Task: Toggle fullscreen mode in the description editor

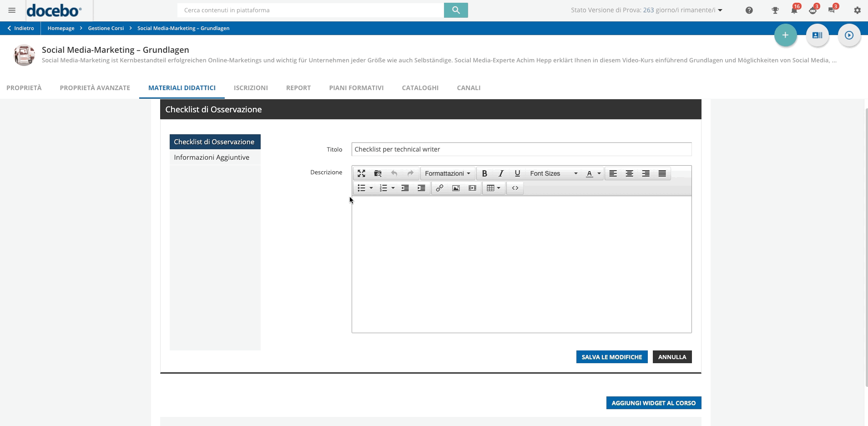Action: (x=362, y=173)
